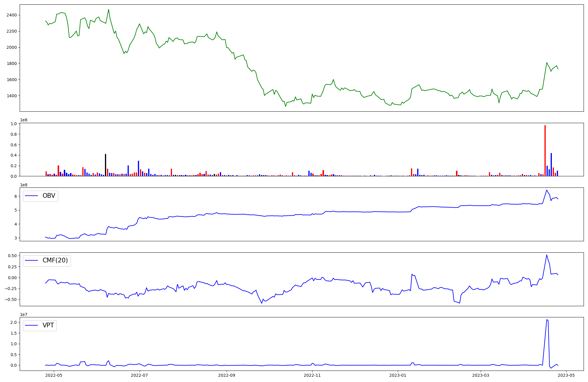Click the peak of the VPT spike

tap(547, 320)
